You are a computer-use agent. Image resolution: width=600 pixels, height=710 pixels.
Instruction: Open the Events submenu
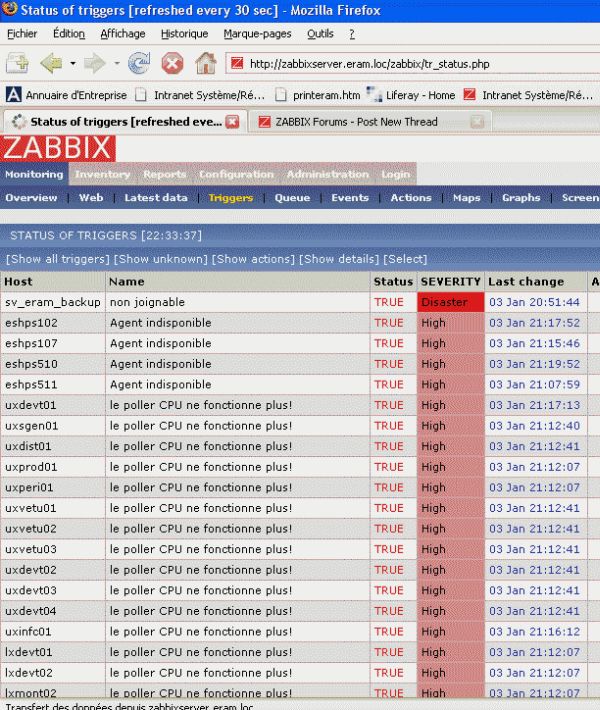[x=350, y=198]
